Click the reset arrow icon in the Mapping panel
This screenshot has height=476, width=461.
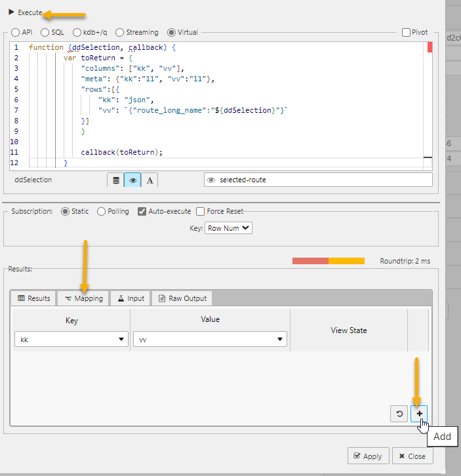399,414
